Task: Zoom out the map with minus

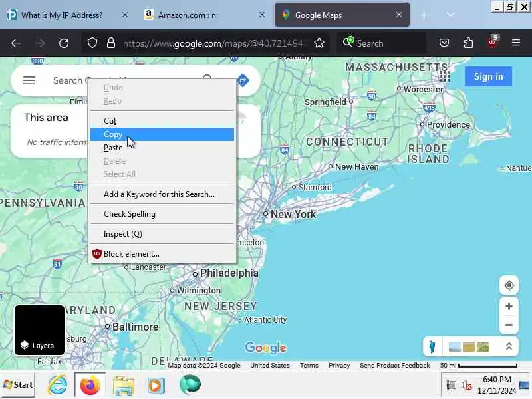Action: [x=509, y=325]
